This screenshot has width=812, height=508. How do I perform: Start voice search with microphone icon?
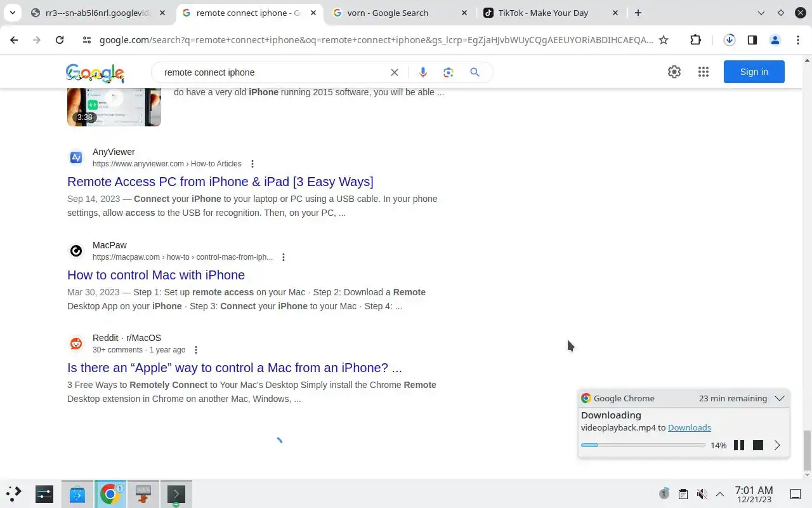point(423,72)
